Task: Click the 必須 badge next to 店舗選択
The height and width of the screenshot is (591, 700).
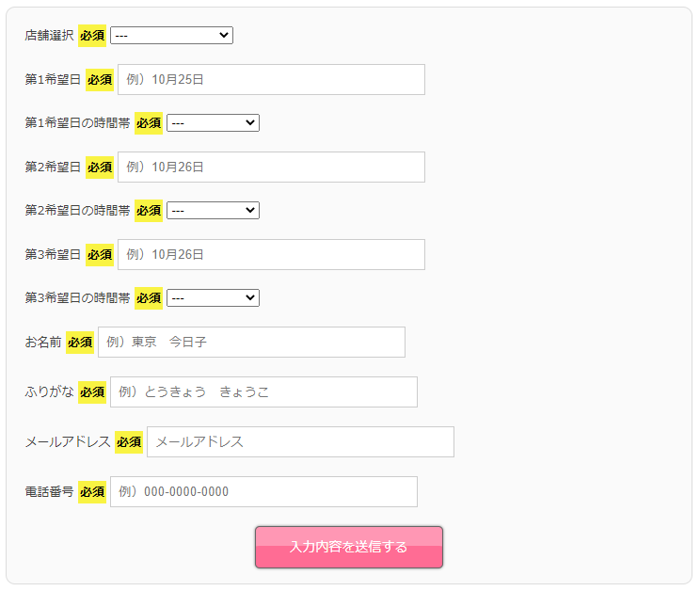Action: pos(92,35)
